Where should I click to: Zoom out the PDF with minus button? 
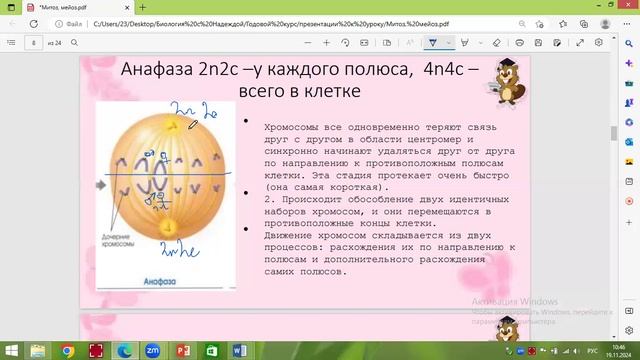(308, 42)
